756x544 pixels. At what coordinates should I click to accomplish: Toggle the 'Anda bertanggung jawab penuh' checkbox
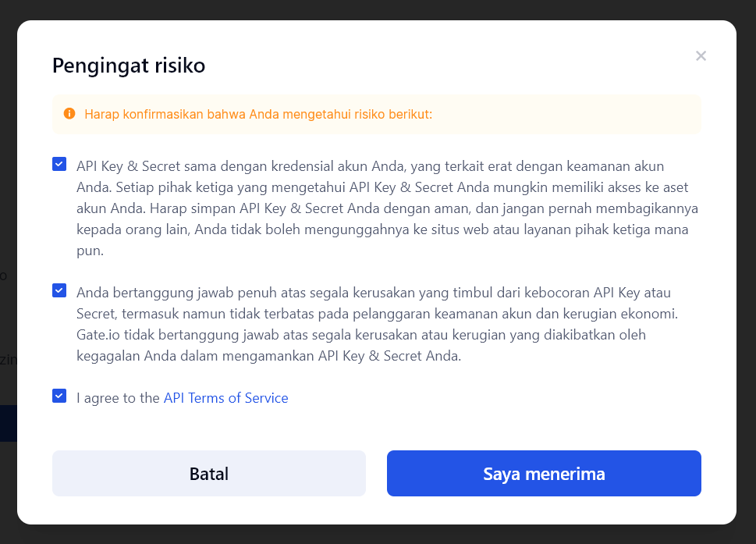pyautogui.click(x=59, y=290)
